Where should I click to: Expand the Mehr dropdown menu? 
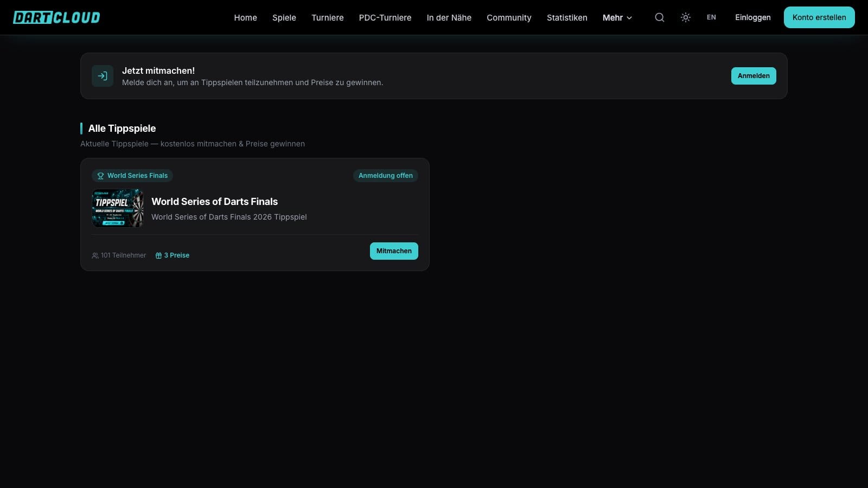coord(617,17)
